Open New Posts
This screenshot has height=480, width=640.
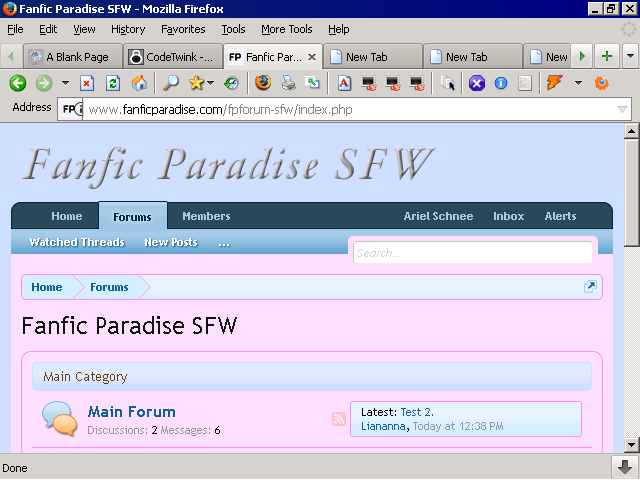coord(171,242)
